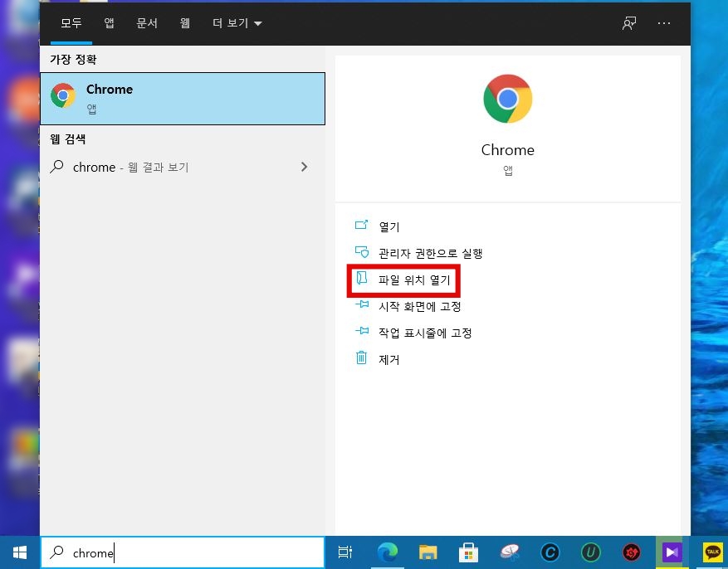Click the search box containing chrome
The width and height of the screenshot is (728, 569).
tap(183, 552)
